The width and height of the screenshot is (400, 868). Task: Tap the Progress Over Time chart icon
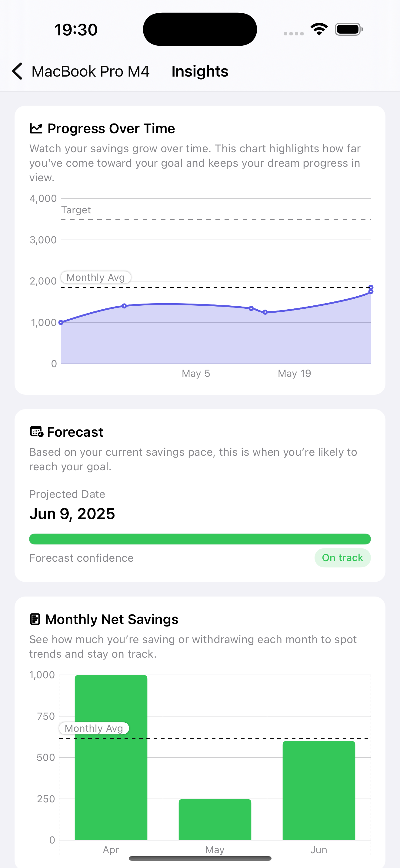point(36,128)
